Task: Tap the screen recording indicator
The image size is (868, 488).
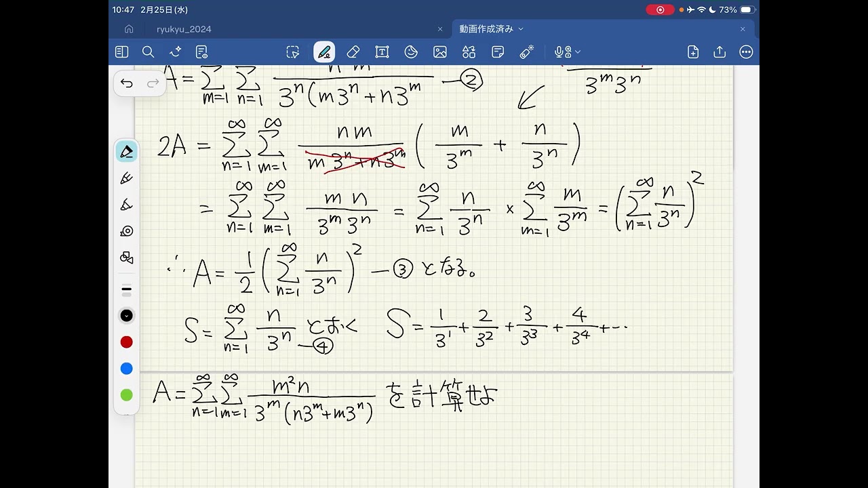Action: (660, 9)
